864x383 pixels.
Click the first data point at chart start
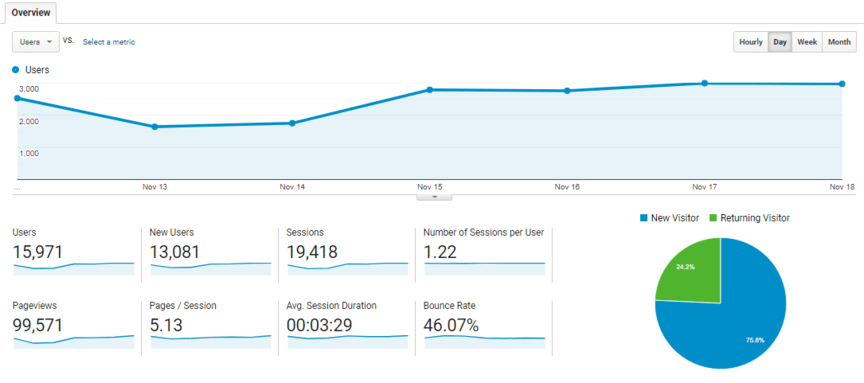coord(17,98)
